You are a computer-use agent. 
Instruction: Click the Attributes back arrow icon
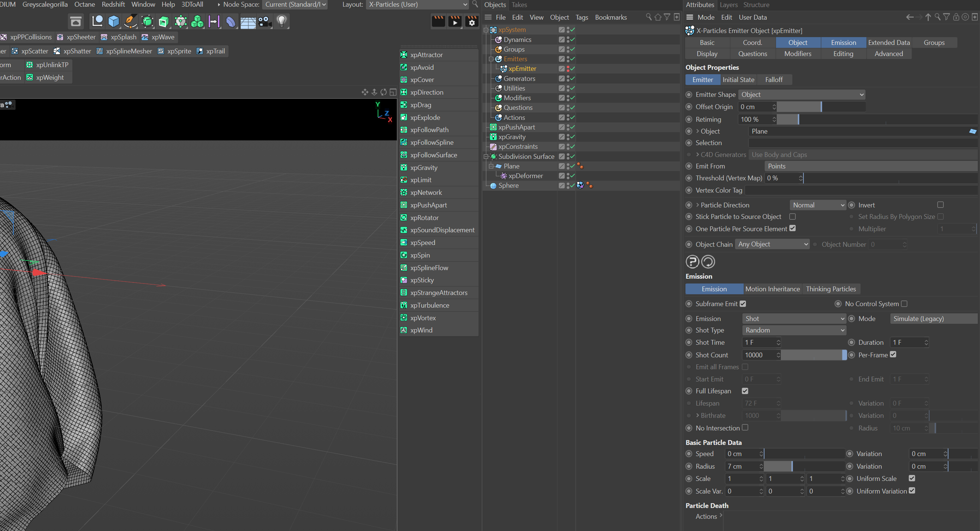coord(910,17)
